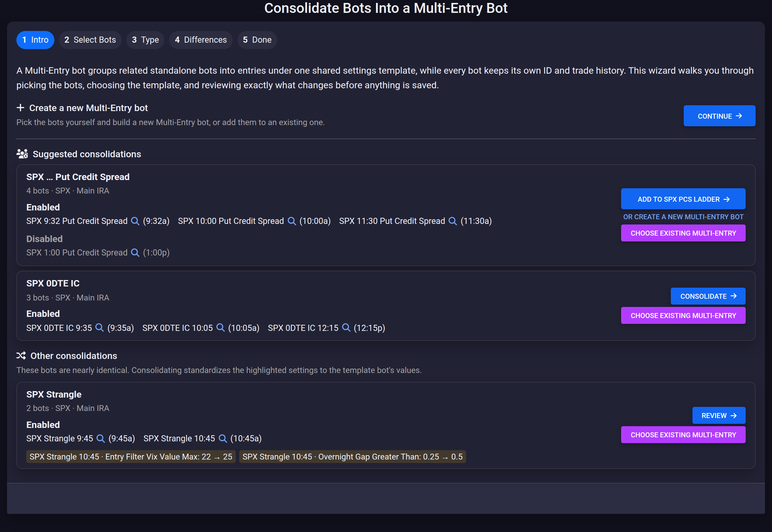This screenshot has height=532, width=772.
Task: Open magnifier for SPX 9:32 Put Credit Spread
Action: 135,221
